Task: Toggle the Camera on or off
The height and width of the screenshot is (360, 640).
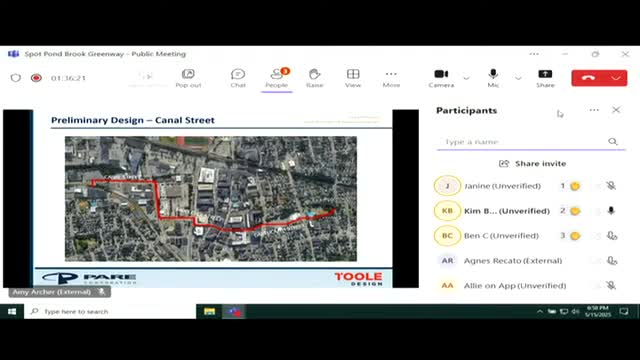Action: 441,78
